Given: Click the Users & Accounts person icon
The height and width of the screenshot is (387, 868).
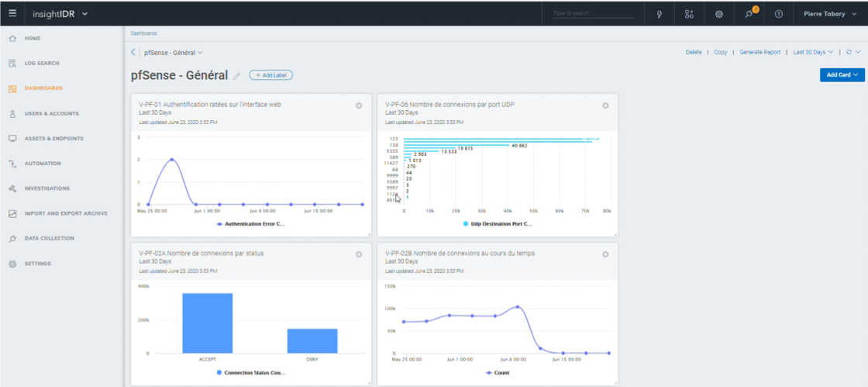Looking at the screenshot, I should (12, 113).
